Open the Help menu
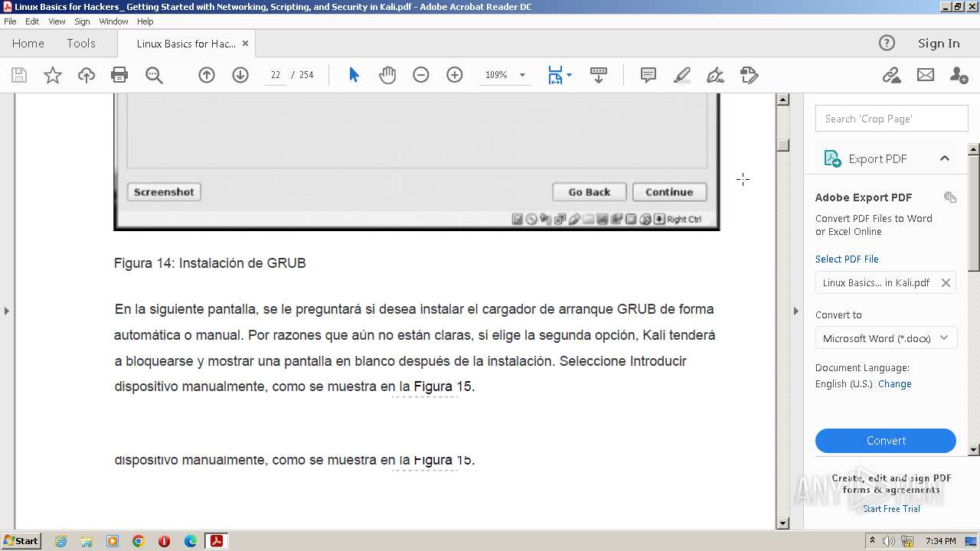 [145, 21]
